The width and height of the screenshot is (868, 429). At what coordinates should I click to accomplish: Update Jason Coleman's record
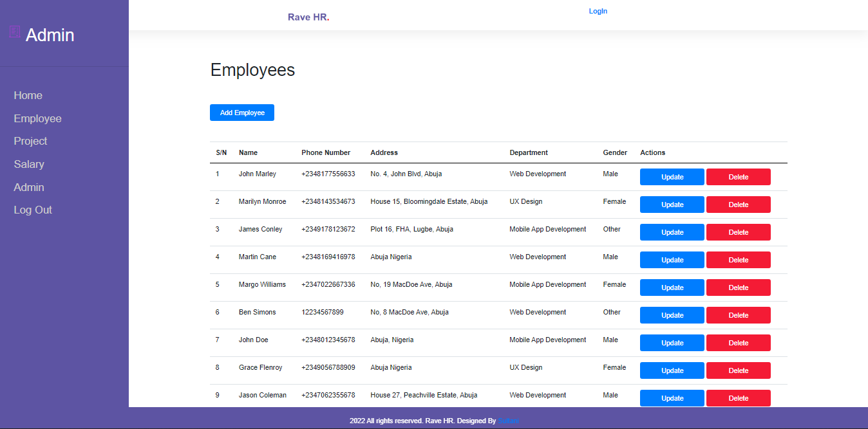672,398
